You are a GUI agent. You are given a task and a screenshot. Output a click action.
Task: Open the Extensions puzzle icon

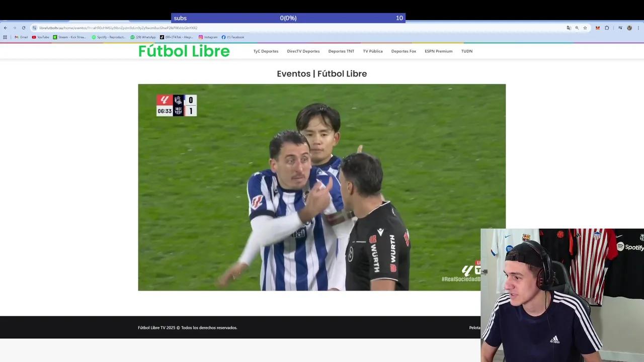point(607,28)
